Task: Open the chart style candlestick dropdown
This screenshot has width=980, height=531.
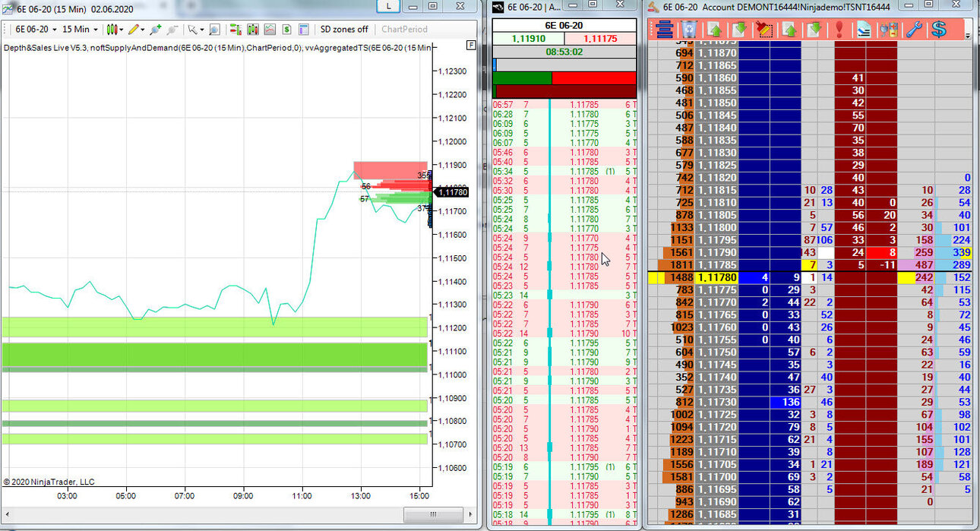Action: [115, 30]
